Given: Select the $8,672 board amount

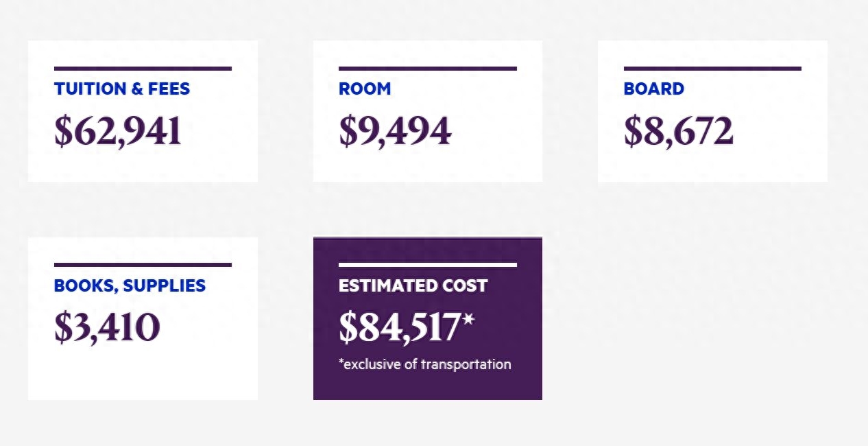Looking at the screenshot, I should (x=678, y=131).
